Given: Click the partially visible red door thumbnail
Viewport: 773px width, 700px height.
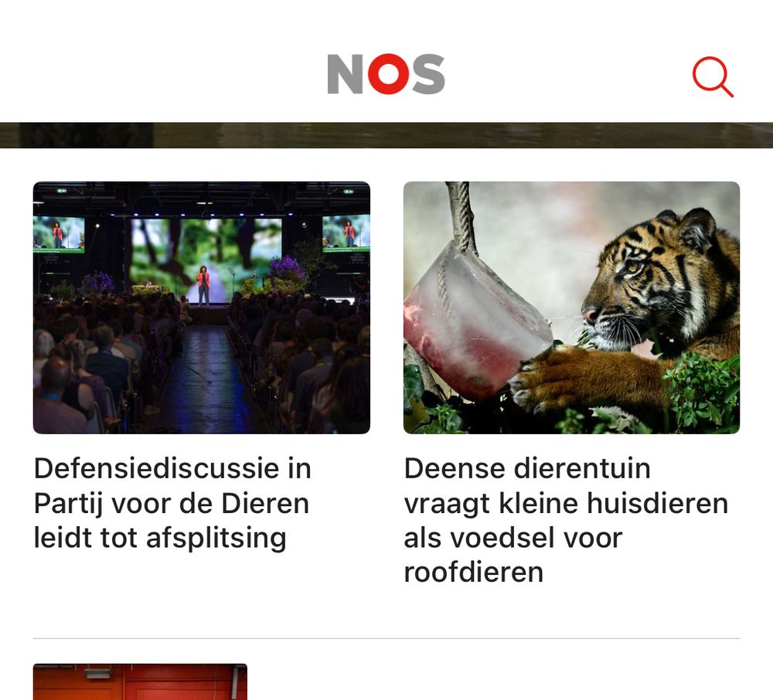Looking at the screenshot, I should coord(140,681).
